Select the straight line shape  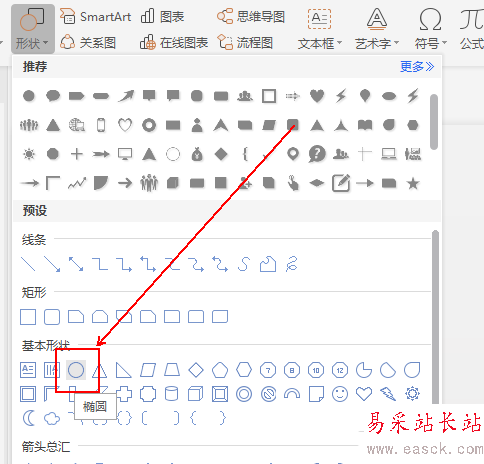pos(28,264)
